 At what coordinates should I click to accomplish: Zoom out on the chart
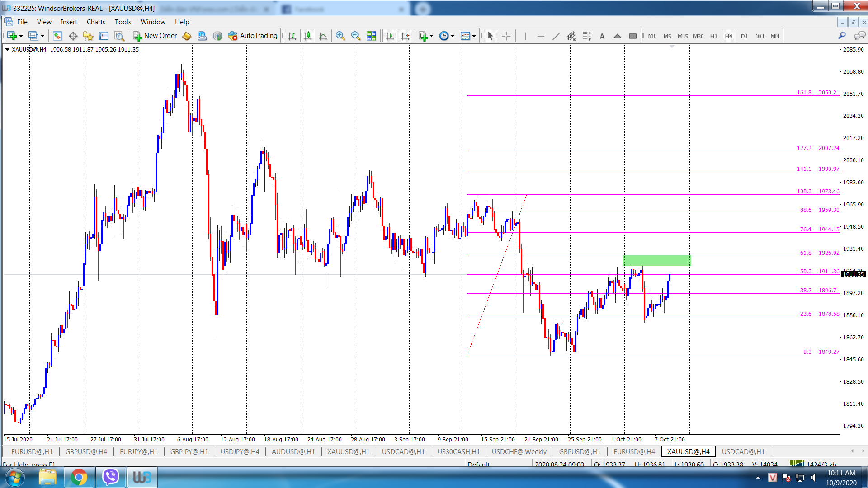(356, 36)
